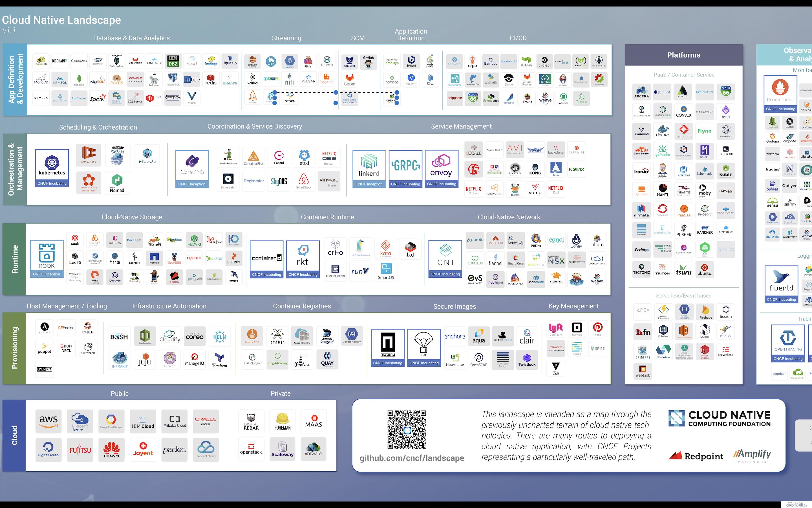Select the BOSH logo
The image size is (812, 508).
point(119,337)
